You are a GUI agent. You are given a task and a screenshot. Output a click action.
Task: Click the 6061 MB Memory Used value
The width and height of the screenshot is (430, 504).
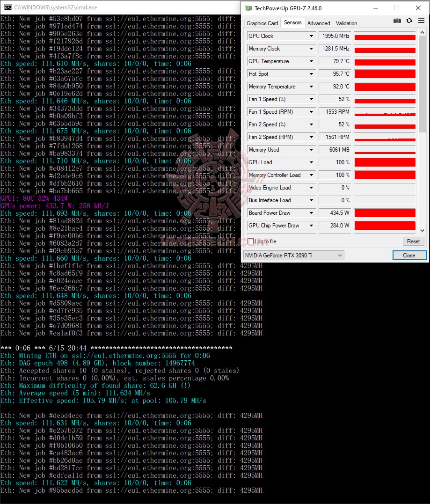pyautogui.click(x=335, y=150)
